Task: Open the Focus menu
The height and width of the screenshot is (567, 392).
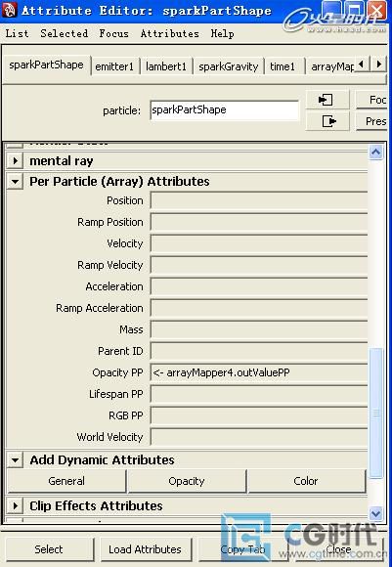Action: pos(114,33)
